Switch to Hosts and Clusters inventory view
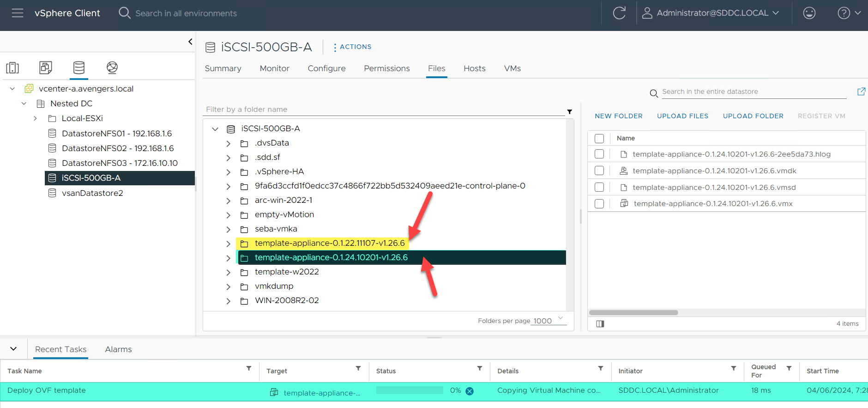This screenshot has height=408, width=868. pyautogui.click(x=12, y=68)
